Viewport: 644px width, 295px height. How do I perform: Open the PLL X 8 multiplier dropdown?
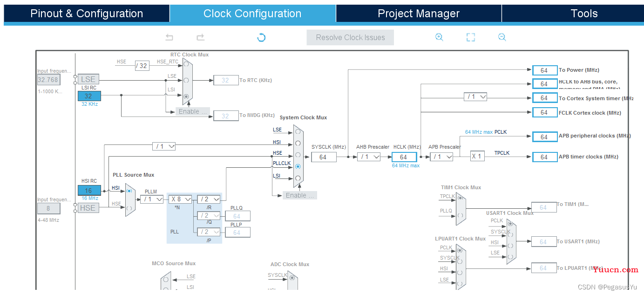[180, 199]
